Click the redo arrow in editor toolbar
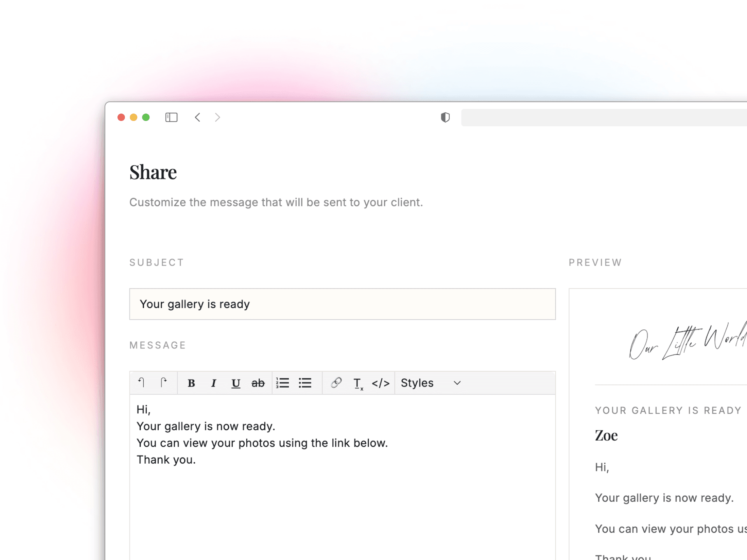The height and width of the screenshot is (560, 747). point(164,383)
